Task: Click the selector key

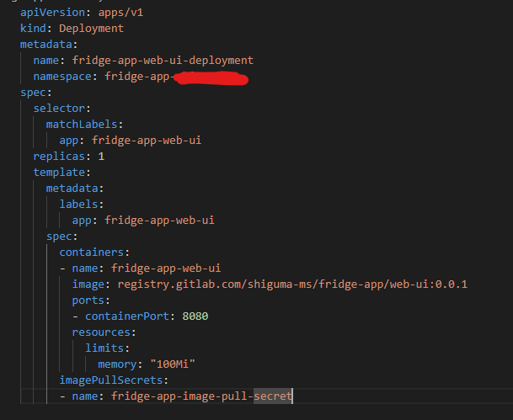Action: (59, 109)
